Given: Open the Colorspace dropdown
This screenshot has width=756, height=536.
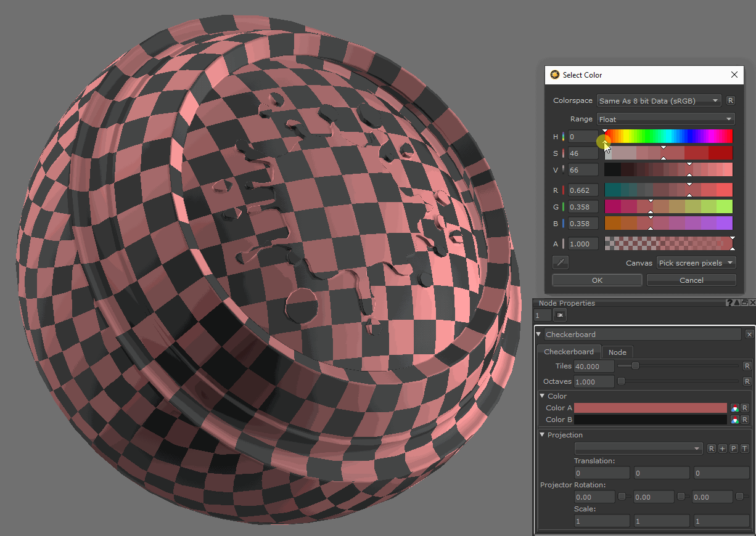Looking at the screenshot, I should point(659,100).
